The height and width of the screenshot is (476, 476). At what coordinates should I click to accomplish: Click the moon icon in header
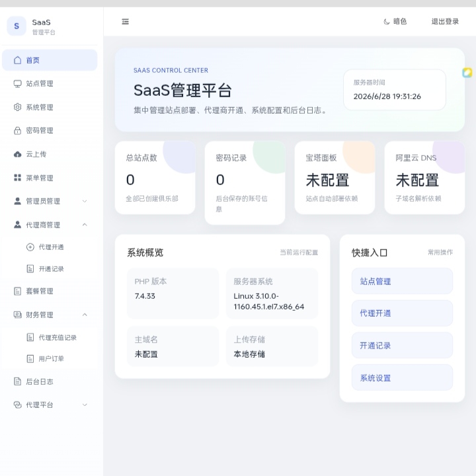tap(387, 22)
